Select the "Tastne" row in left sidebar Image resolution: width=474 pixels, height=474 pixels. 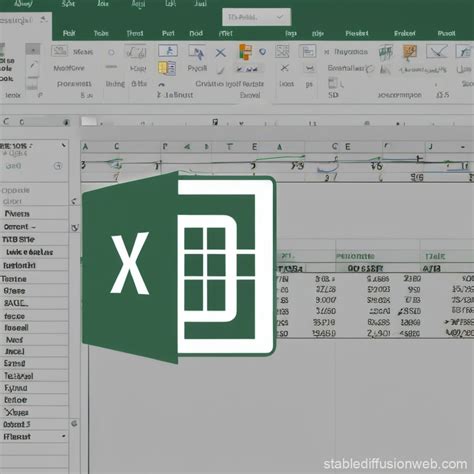click(x=34, y=279)
